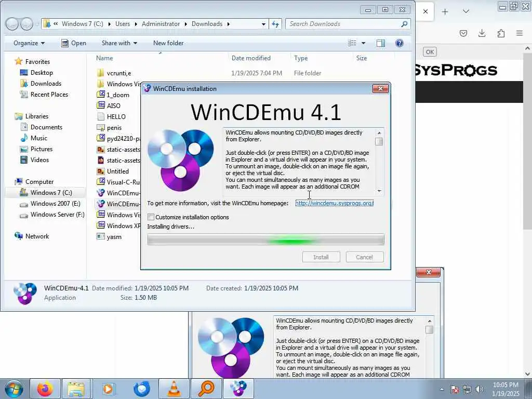The width and height of the screenshot is (532, 399).
Task: Select Windows 7 (C:) in the breadcrumb
Action: 83,24
